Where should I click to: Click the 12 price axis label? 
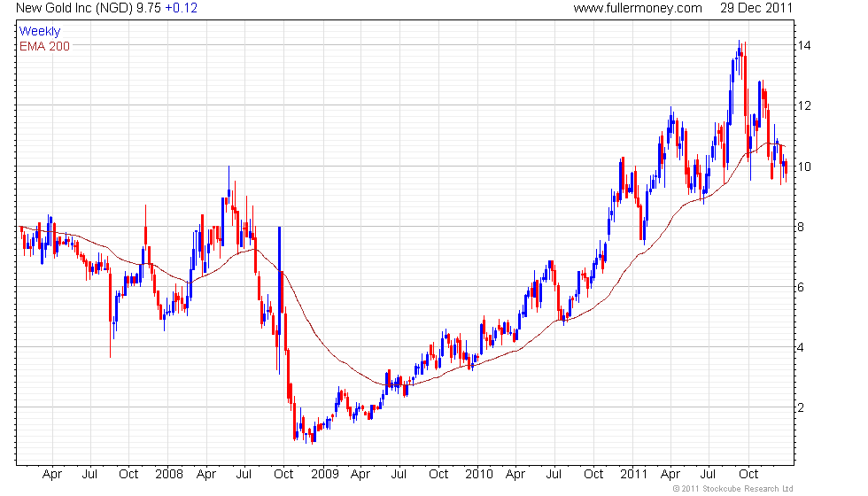click(x=804, y=105)
